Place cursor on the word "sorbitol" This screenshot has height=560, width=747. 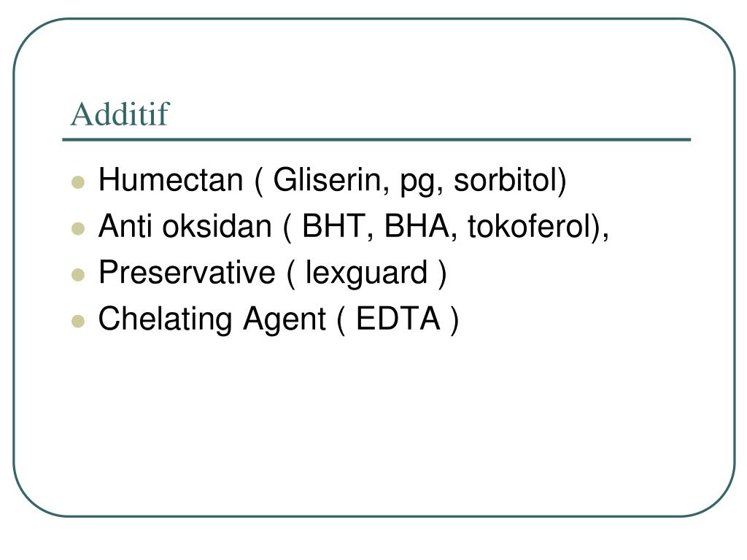point(506,180)
